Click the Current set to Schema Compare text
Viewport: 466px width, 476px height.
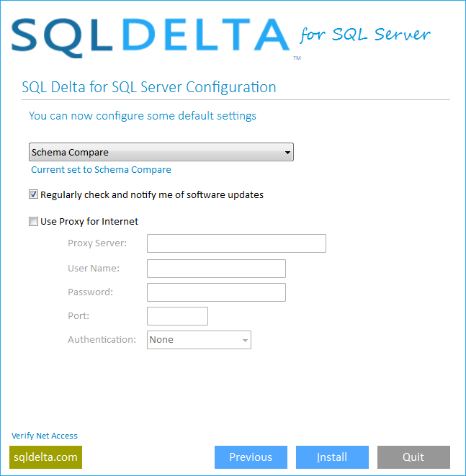(101, 170)
